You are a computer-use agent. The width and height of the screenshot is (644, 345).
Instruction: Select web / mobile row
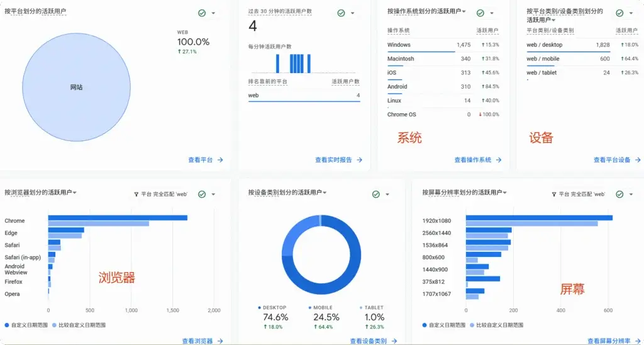click(x=582, y=59)
